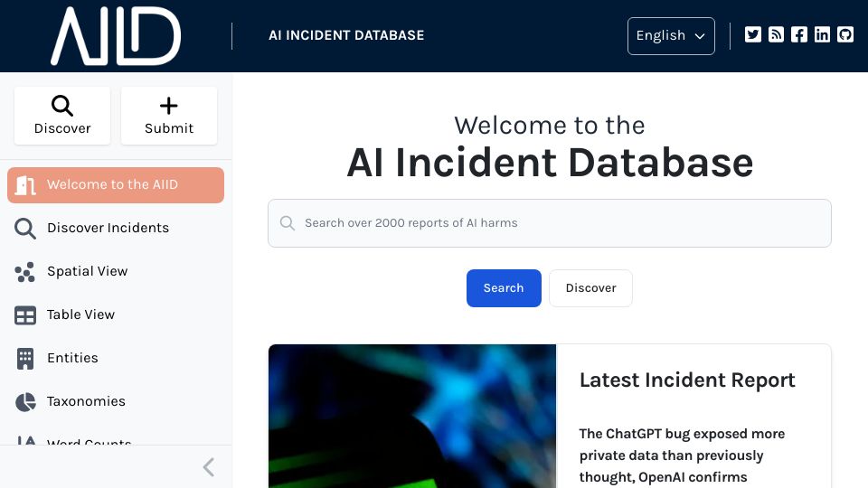Click the search icon inside the search field
Screen dimensions: 868x488
288,223
